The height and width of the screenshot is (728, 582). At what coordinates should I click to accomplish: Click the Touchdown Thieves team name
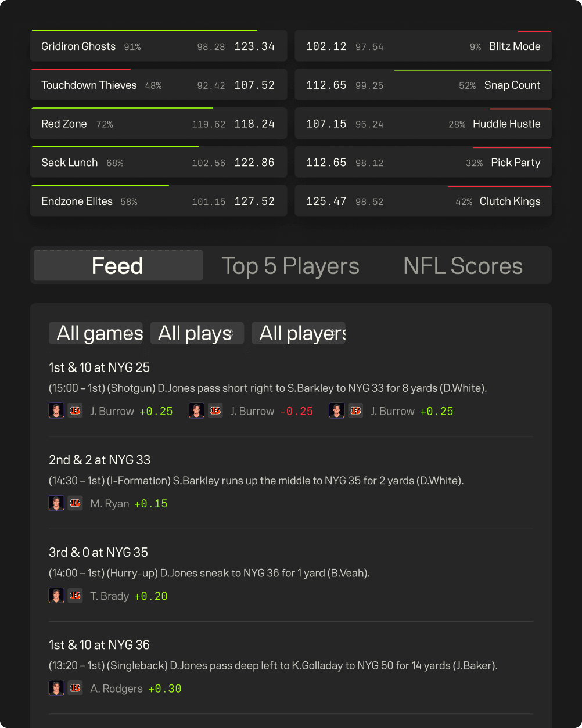[x=89, y=85]
